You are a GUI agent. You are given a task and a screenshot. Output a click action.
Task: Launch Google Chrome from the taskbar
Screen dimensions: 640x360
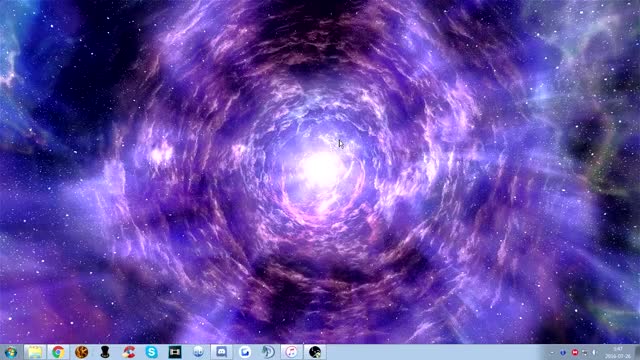(x=58, y=352)
